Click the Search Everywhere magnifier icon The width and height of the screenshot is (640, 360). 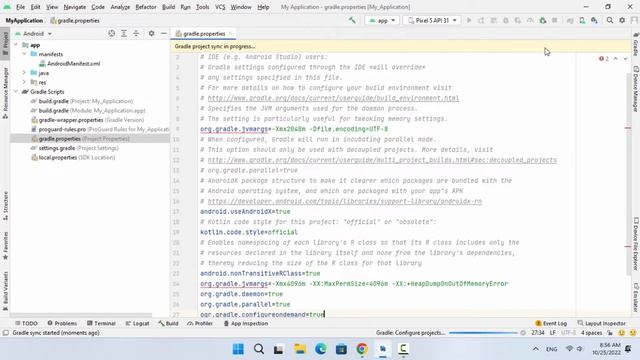[610, 20]
